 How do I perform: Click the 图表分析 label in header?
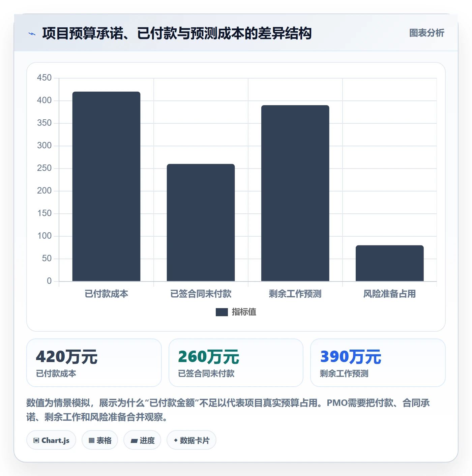point(426,33)
